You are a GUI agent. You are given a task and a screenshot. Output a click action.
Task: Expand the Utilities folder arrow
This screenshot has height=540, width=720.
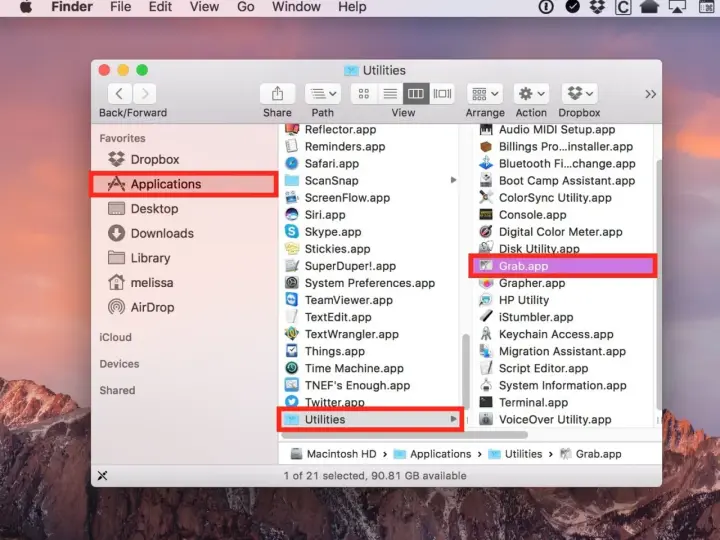[453, 419]
